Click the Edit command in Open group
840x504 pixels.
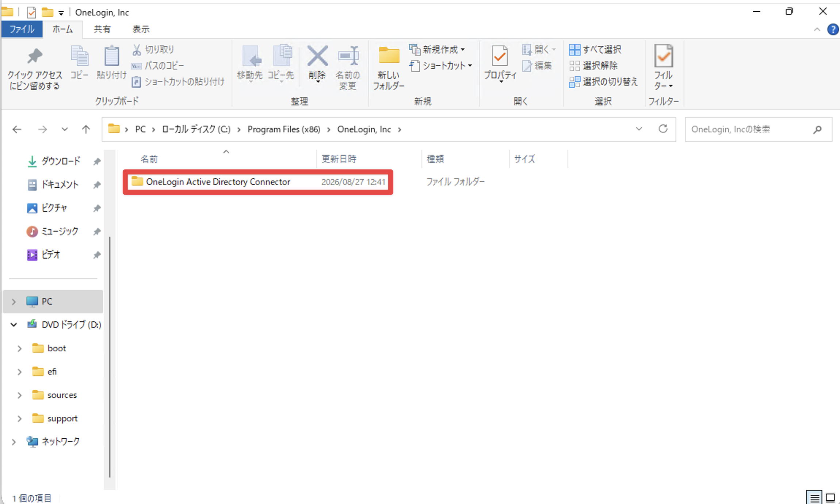537,66
